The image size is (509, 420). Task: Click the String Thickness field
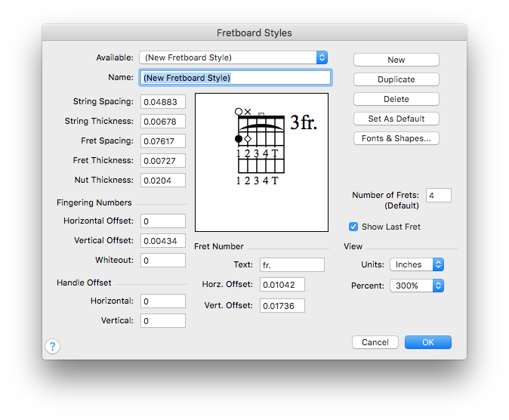pyautogui.click(x=163, y=122)
